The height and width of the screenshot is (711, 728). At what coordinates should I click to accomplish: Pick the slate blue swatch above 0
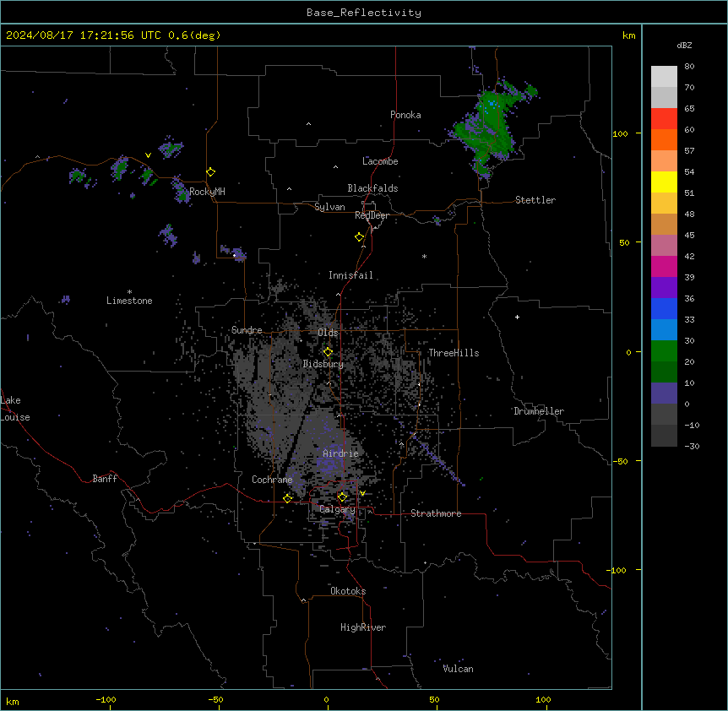(664, 393)
